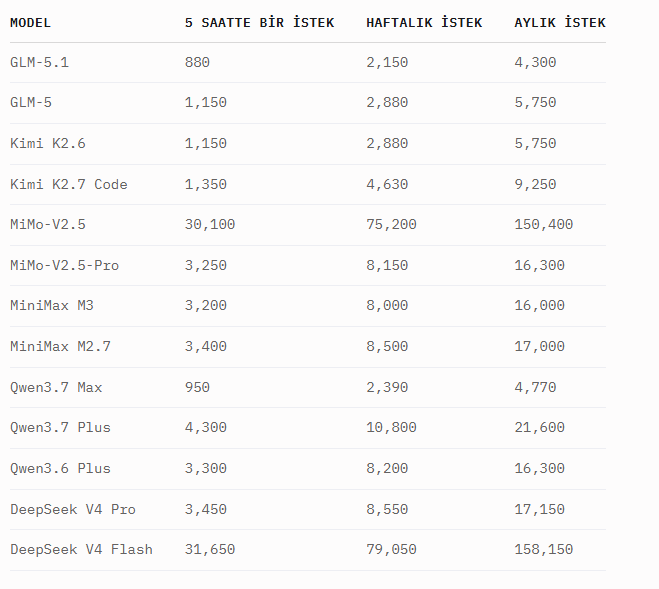
Task: Click the DeepSeek V4 Pro row label
Action: click(x=73, y=510)
